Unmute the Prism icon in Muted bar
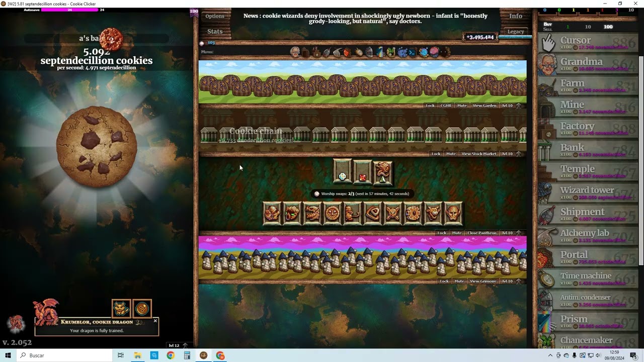This screenshot has height=362, width=644. point(380,52)
